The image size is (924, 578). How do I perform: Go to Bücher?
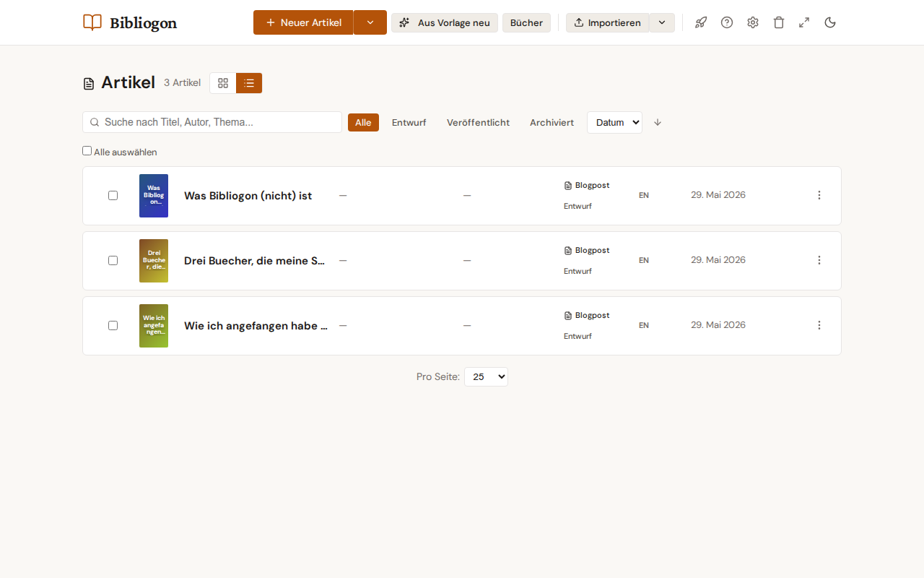526,22
